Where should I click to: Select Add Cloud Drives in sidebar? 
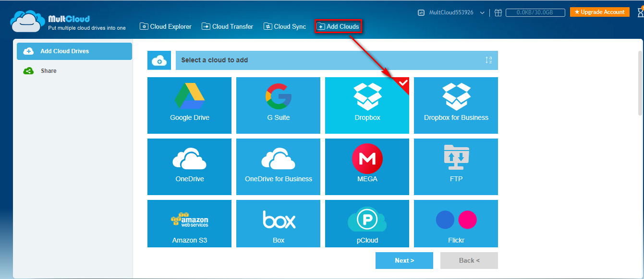tap(74, 51)
